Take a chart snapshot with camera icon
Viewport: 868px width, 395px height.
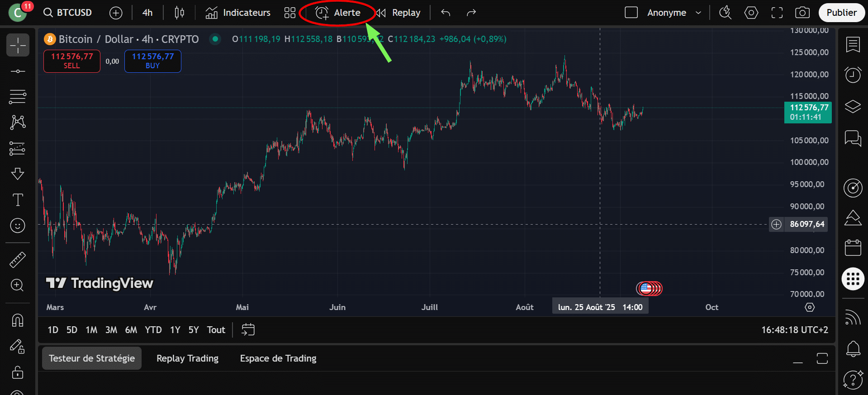tap(802, 13)
